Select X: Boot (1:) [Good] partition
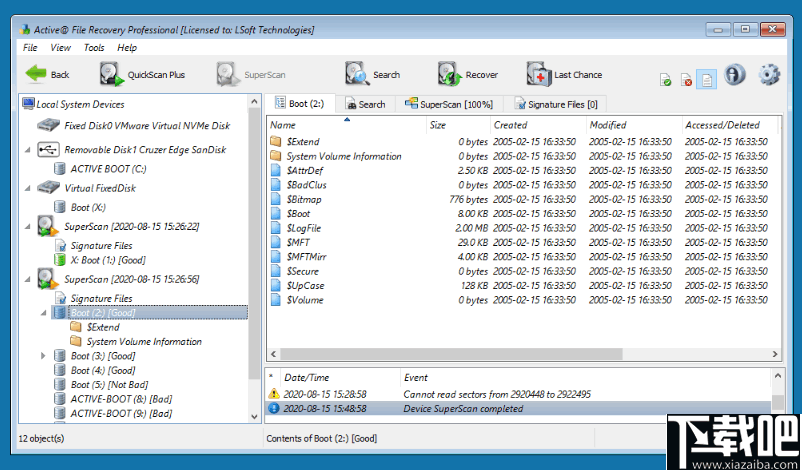This screenshot has height=470, width=802. point(108,260)
